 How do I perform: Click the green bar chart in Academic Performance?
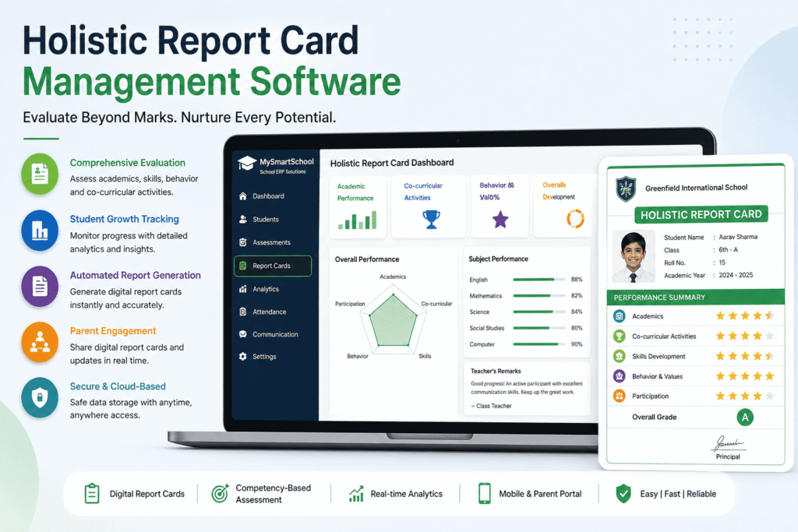click(x=357, y=220)
